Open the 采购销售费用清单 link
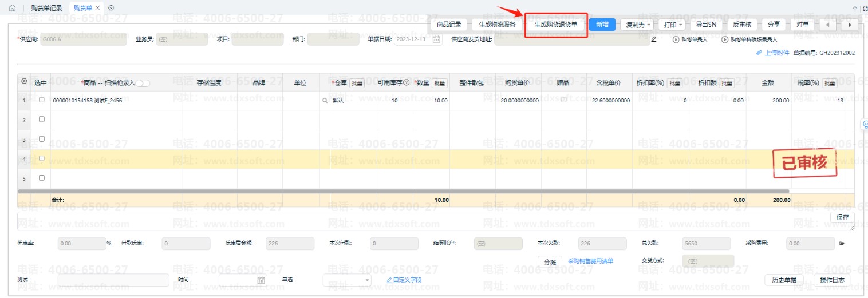Screen dimensions: 868x298 tap(590, 261)
